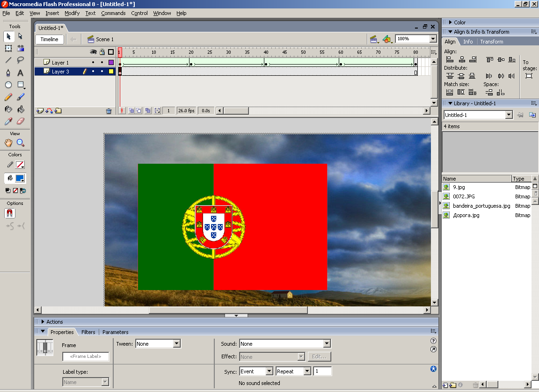Select the Eraser tool
Image resolution: width=539 pixels, height=392 pixels.
point(20,121)
